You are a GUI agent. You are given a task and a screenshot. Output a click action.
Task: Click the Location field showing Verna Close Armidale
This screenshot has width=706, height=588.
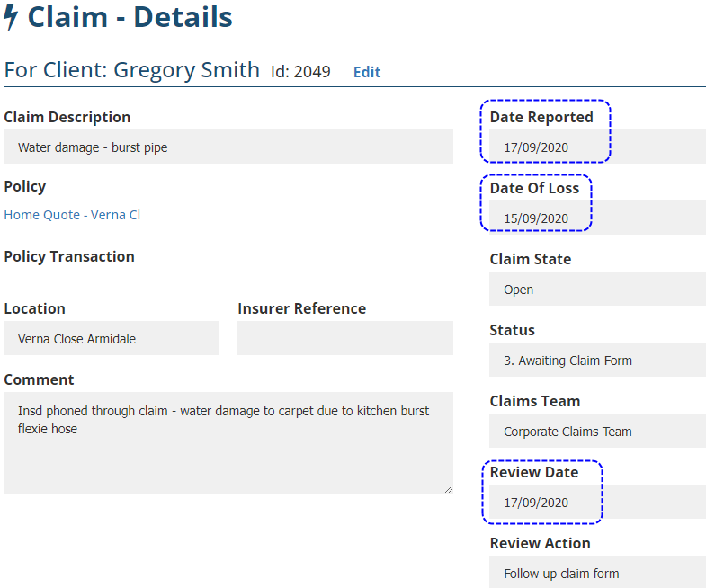(x=112, y=339)
